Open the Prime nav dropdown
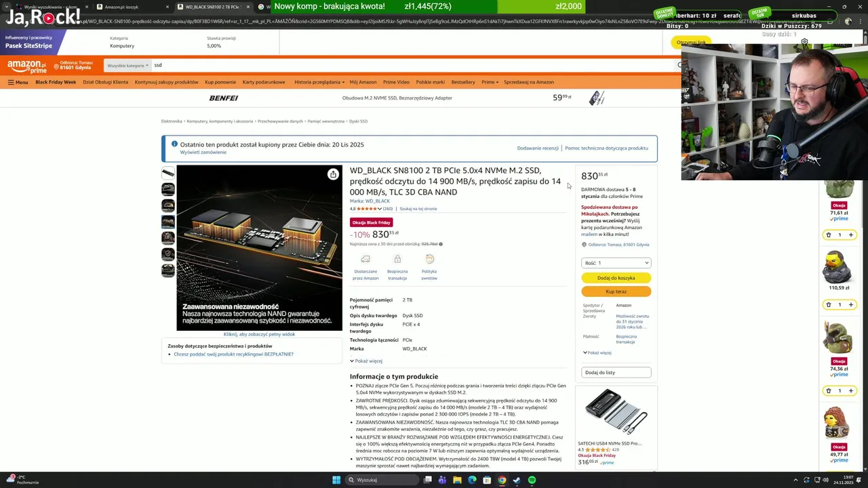Image resolution: width=868 pixels, height=488 pixels. tap(490, 82)
